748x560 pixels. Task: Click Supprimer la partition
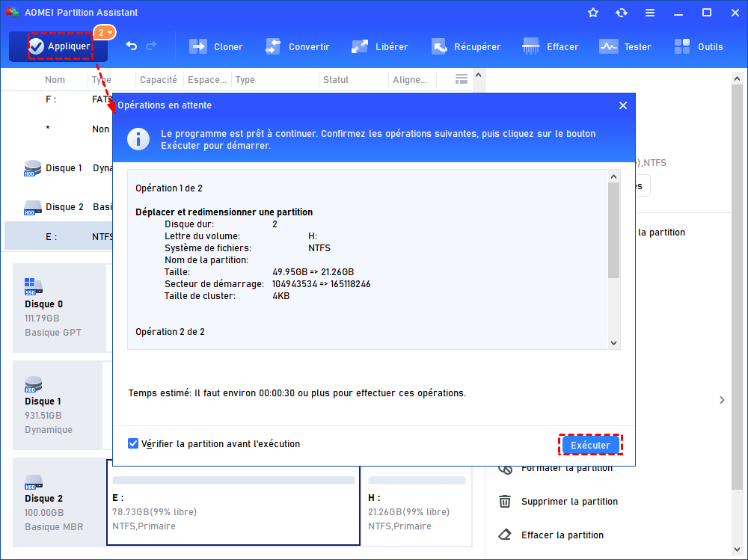(569, 502)
